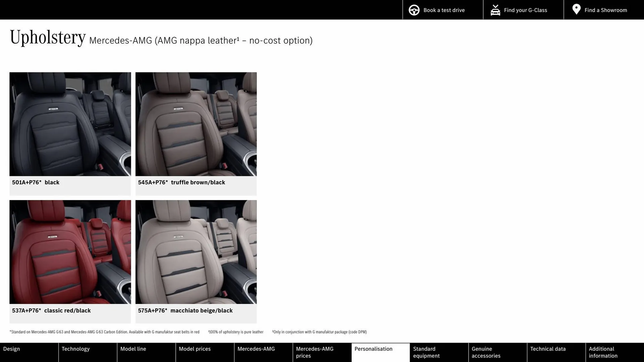Screen dimensions: 644x362
Task: Click the steering wheel Book a test drive icon
Action: (x=414, y=10)
